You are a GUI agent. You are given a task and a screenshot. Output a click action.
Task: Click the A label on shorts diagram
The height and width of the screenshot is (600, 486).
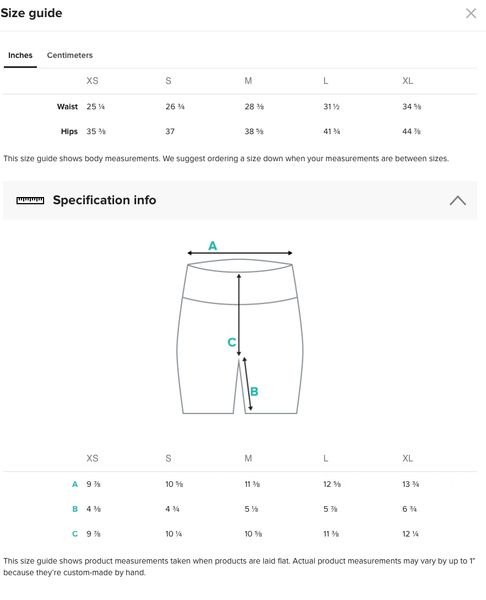pyautogui.click(x=213, y=246)
